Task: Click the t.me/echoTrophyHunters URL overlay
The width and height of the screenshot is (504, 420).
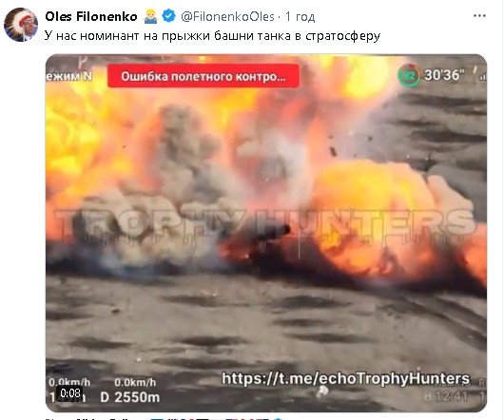Action: click(x=346, y=378)
